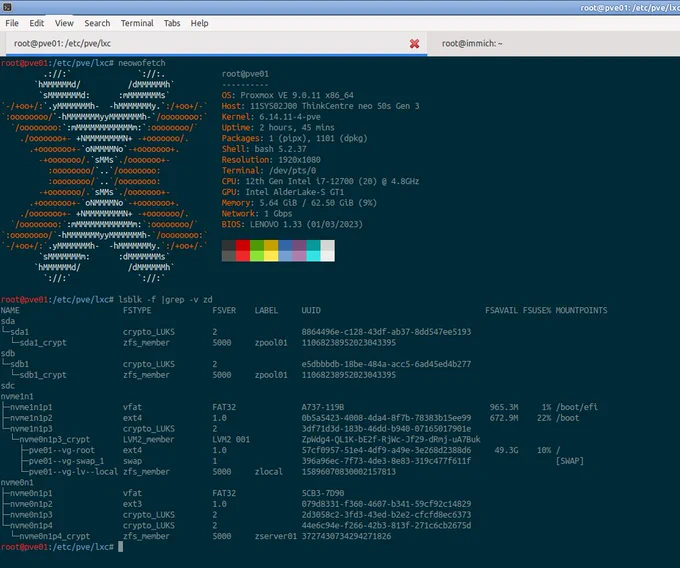Click the FSTYPE column header

point(137,310)
